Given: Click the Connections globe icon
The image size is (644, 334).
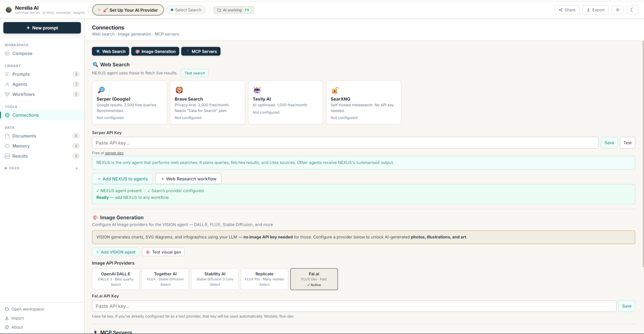Looking at the screenshot, I should (7, 115).
